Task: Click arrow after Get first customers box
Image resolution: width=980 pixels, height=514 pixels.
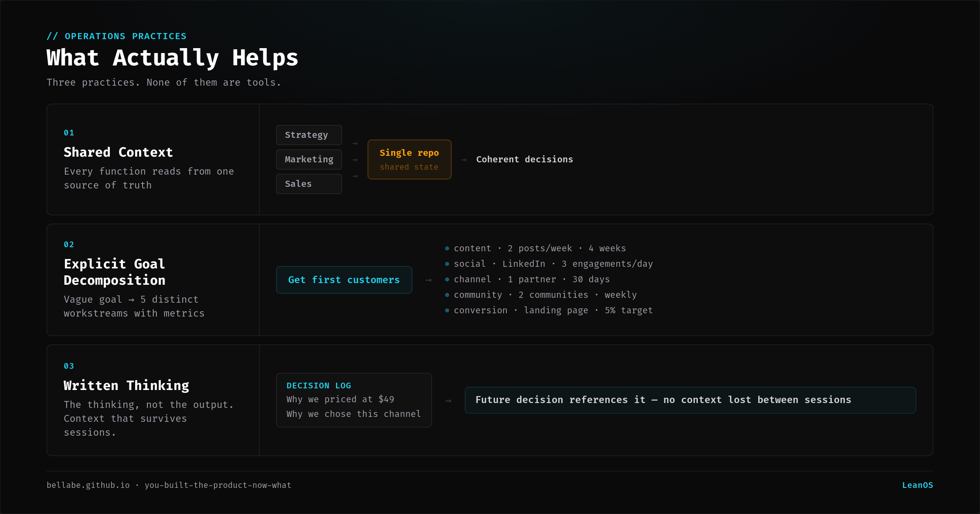Action: pyautogui.click(x=428, y=280)
